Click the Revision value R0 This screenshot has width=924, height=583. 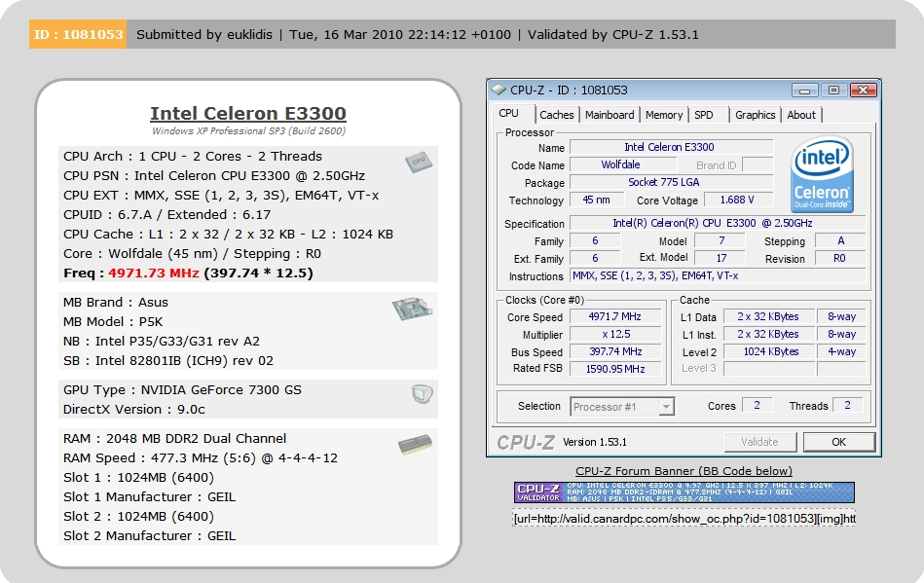(840, 258)
